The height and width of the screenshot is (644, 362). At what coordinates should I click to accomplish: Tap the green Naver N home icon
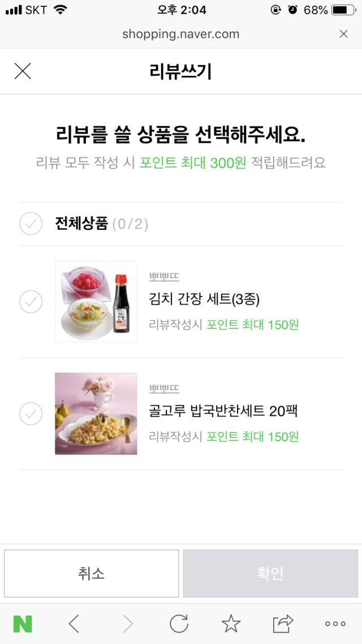point(23,624)
